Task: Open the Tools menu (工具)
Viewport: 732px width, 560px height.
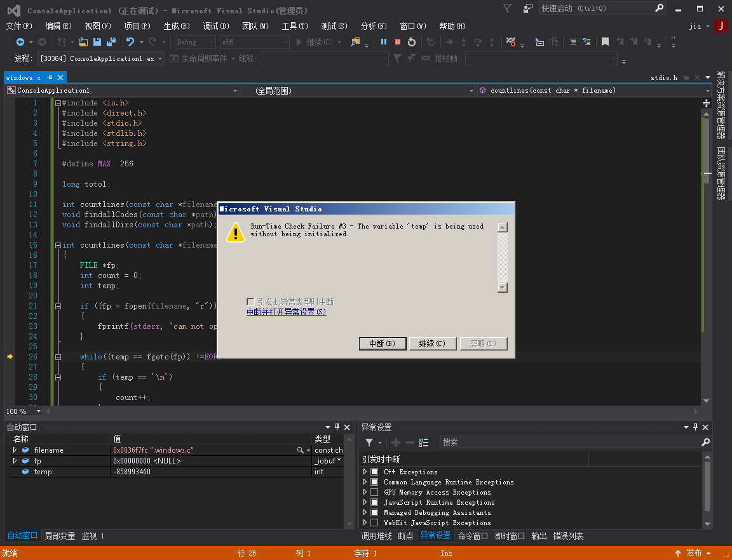Action: tap(295, 26)
